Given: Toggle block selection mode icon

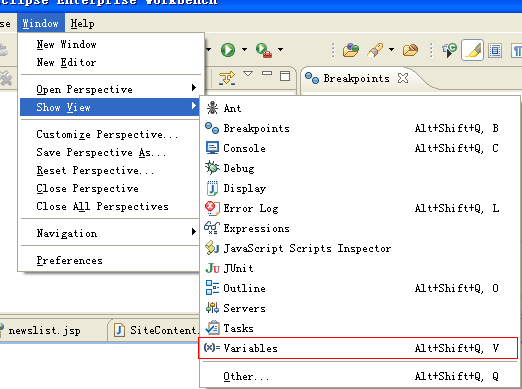Looking at the screenshot, I should pyautogui.click(x=495, y=51).
